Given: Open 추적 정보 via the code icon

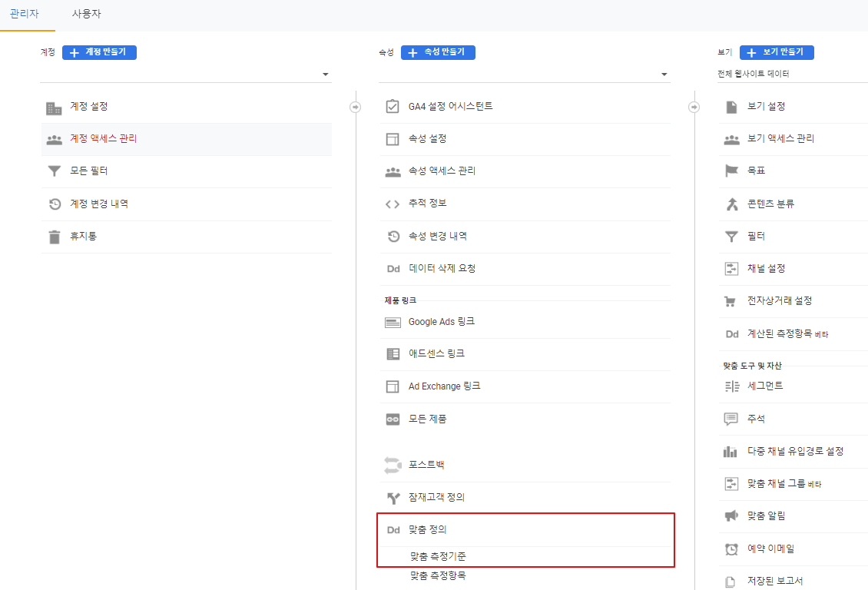Looking at the screenshot, I should pyautogui.click(x=393, y=204).
